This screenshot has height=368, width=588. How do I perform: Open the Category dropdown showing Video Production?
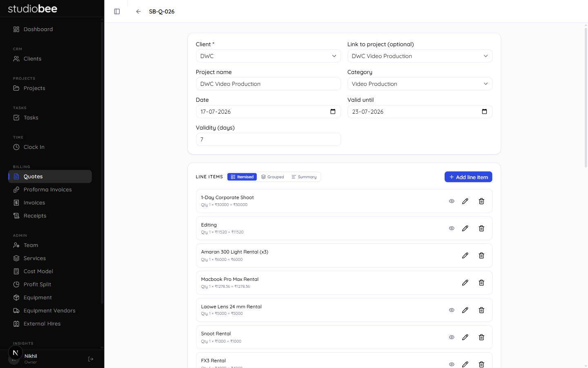pos(420,84)
